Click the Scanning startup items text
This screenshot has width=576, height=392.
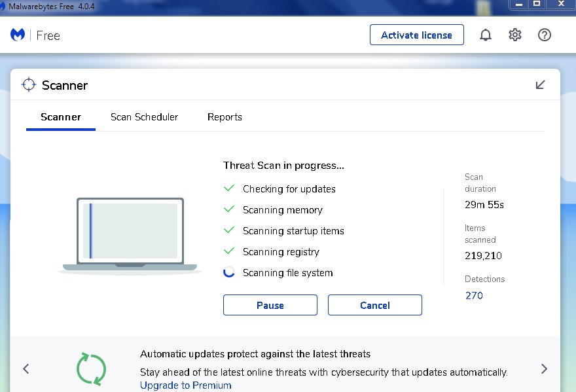(293, 231)
